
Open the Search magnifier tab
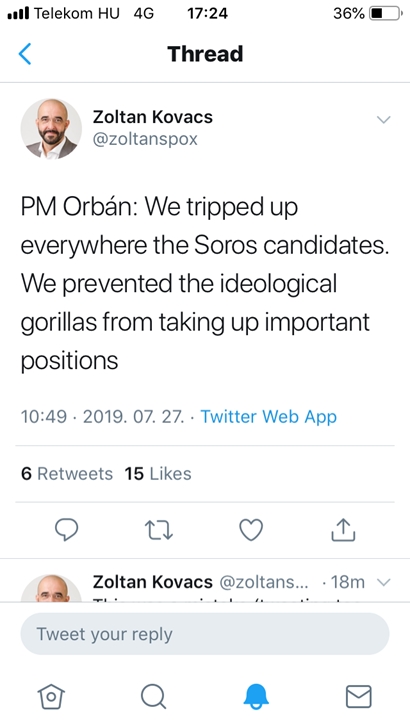tap(153, 697)
